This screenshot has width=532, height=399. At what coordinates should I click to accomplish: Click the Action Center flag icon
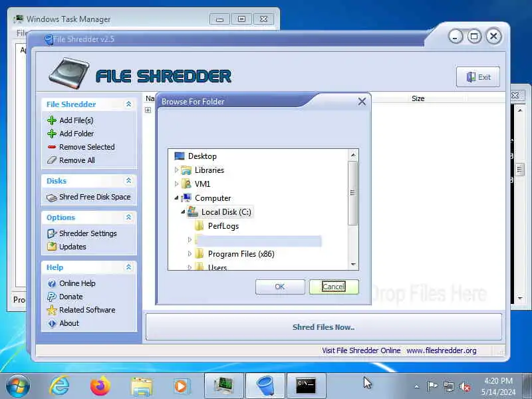tap(432, 386)
